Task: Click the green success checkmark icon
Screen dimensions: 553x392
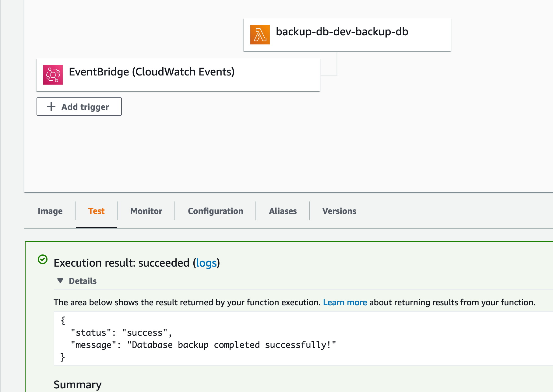Action: pyautogui.click(x=43, y=259)
